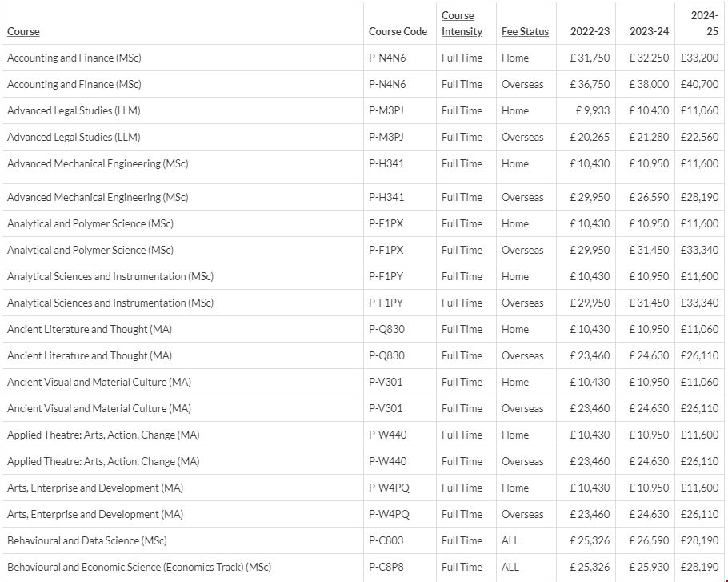Select the Behavioural and Data Science (MSc) course
The width and height of the screenshot is (728, 582).
pyautogui.click(x=87, y=540)
